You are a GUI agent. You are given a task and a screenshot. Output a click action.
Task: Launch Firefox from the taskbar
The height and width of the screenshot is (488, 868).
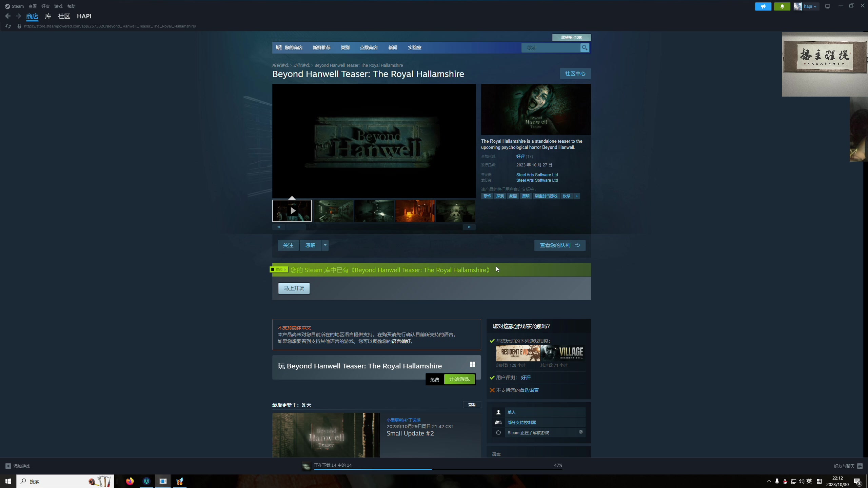(130, 481)
